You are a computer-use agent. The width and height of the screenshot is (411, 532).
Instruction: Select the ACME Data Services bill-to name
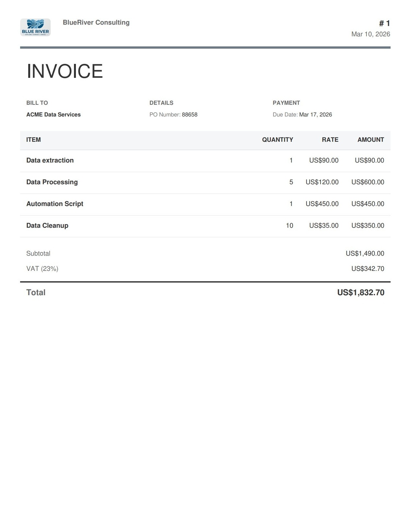pos(54,115)
